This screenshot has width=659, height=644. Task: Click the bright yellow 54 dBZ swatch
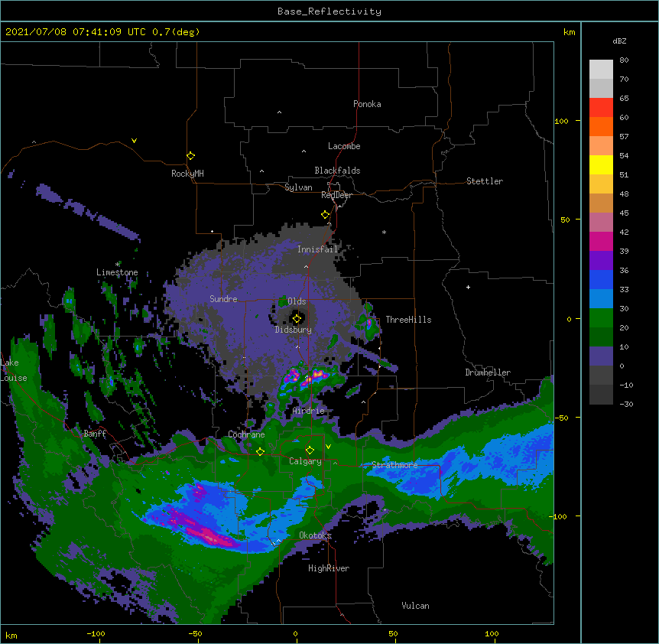click(601, 164)
